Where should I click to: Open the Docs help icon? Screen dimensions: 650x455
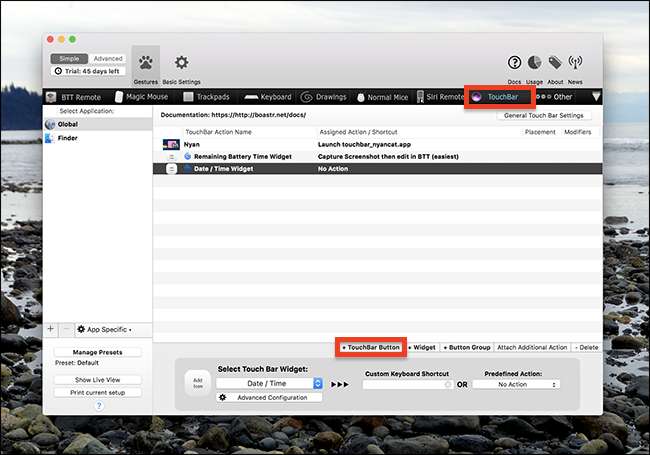coord(514,63)
